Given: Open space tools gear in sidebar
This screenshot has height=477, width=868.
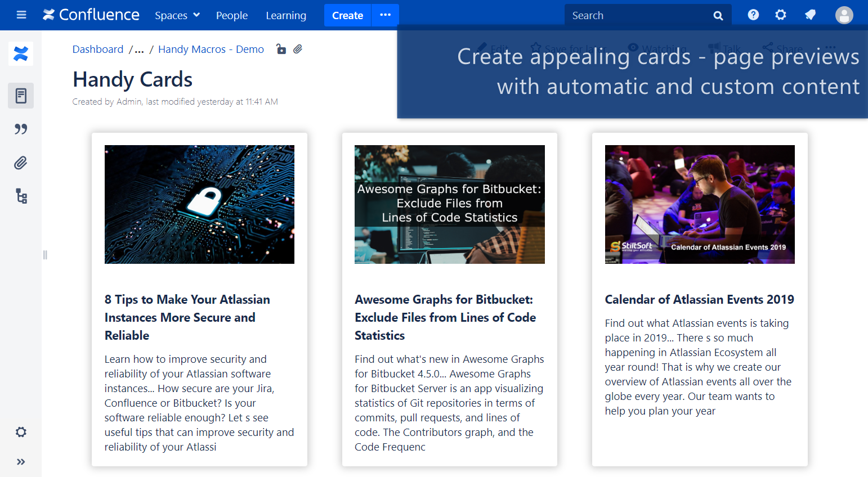Looking at the screenshot, I should click(21, 432).
